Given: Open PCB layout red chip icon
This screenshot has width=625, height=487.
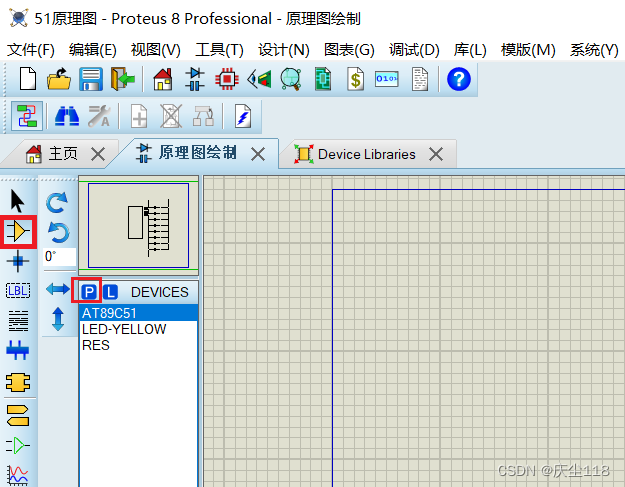Looking at the screenshot, I should pyautogui.click(x=227, y=79).
